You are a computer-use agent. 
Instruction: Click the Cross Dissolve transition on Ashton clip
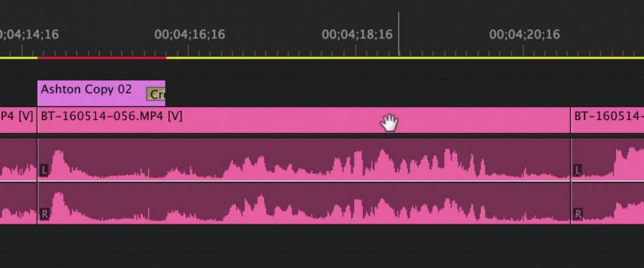[156, 94]
